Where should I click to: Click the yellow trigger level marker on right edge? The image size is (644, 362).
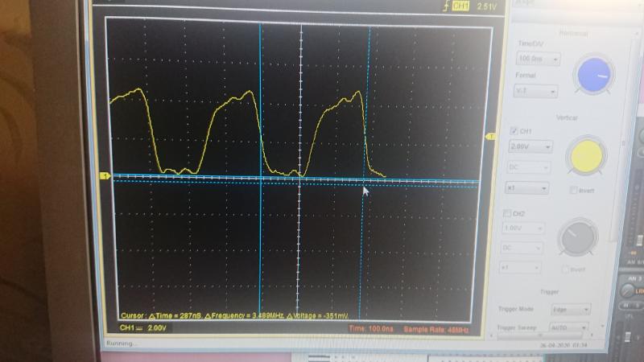pos(489,138)
